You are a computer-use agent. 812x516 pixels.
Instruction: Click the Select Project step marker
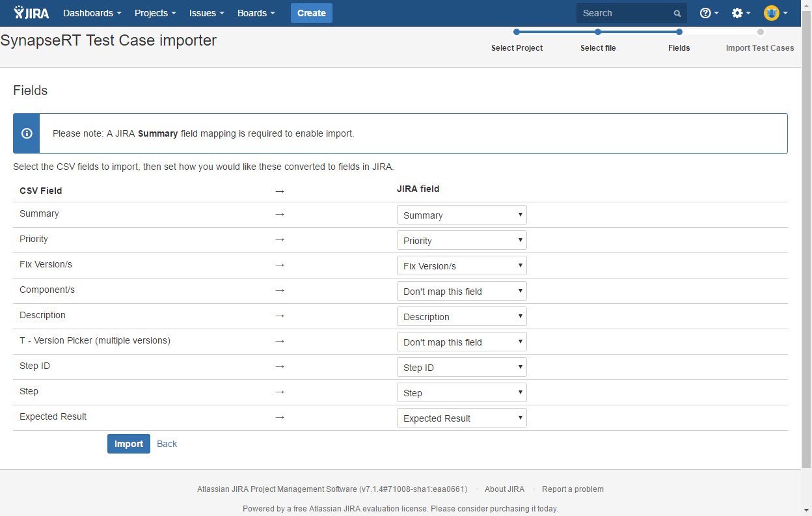(517, 32)
